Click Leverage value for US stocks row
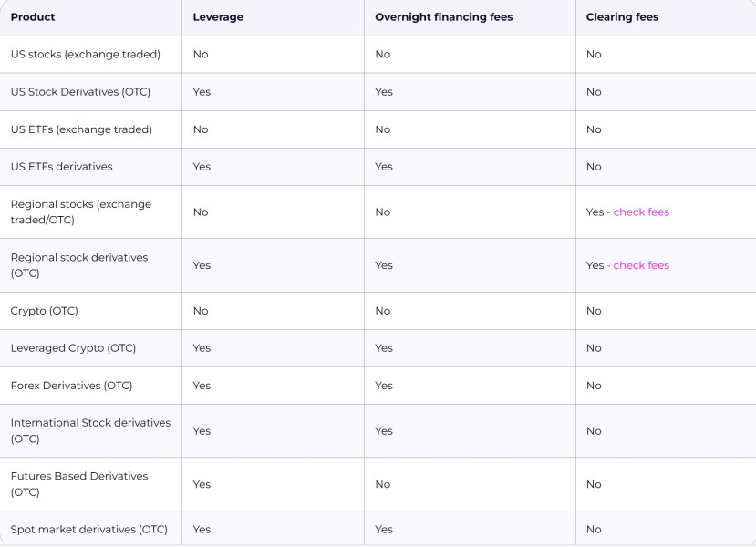 [201, 55]
